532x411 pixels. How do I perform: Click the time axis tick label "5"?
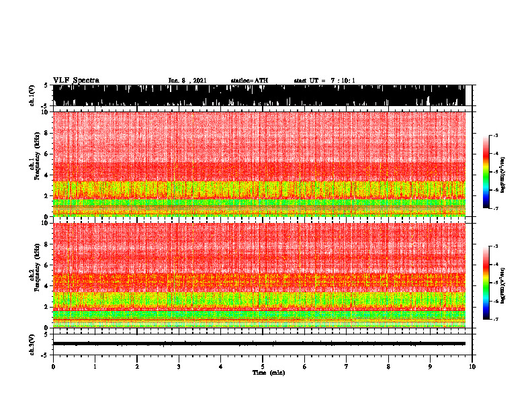[263, 367]
